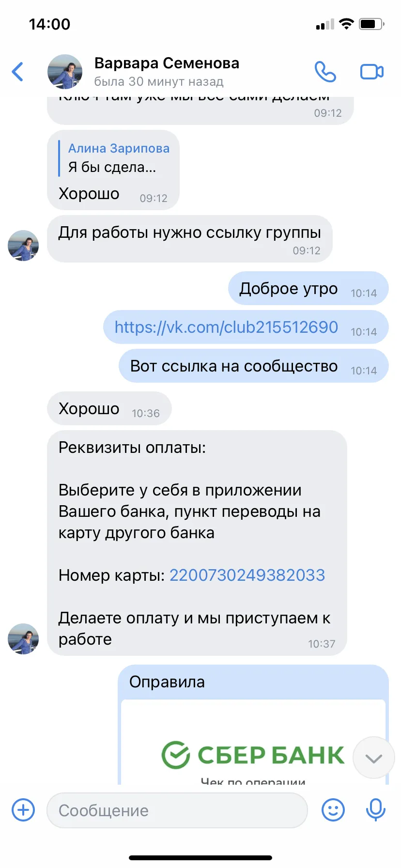The width and height of the screenshot is (401, 868).
Task: Open the emoji smiley picker
Action: (x=333, y=810)
